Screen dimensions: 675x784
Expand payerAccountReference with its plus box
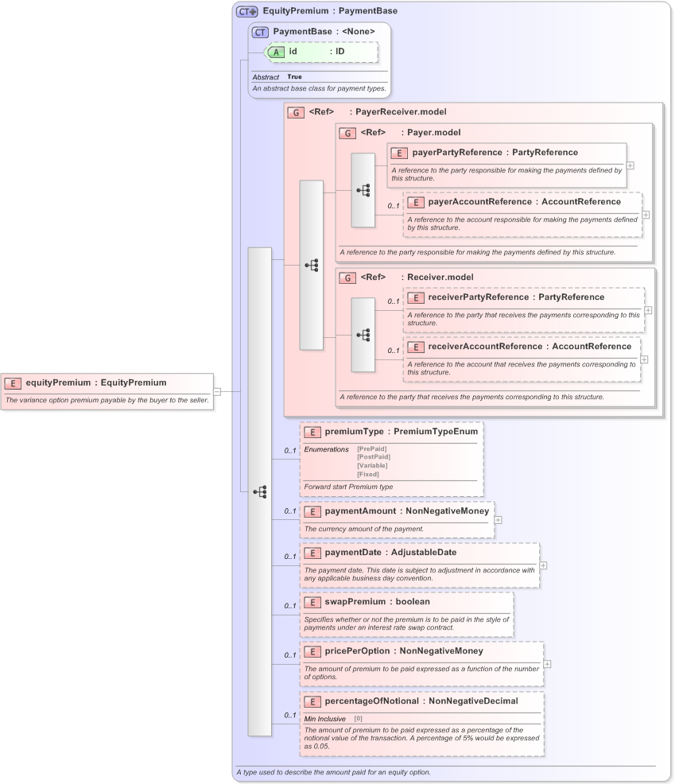point(646,215)
